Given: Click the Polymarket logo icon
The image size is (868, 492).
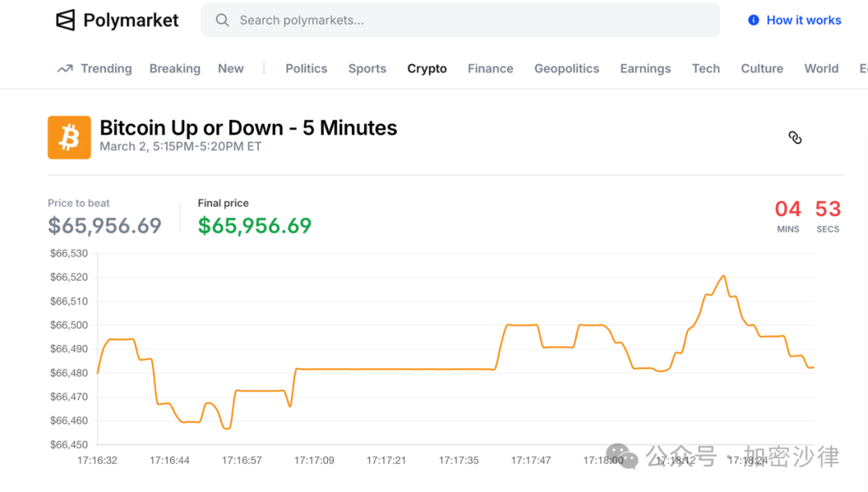Looking at the screenshot, I should [x=65, y=20].
